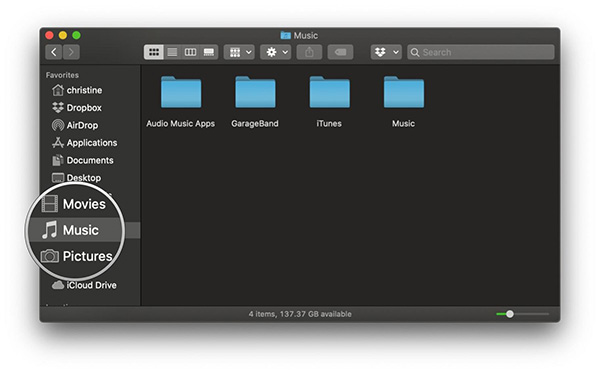Image resolution: width=600 pixels, height=374 pixels.
Task: Click the Music note icon
Action: [50, 230]
